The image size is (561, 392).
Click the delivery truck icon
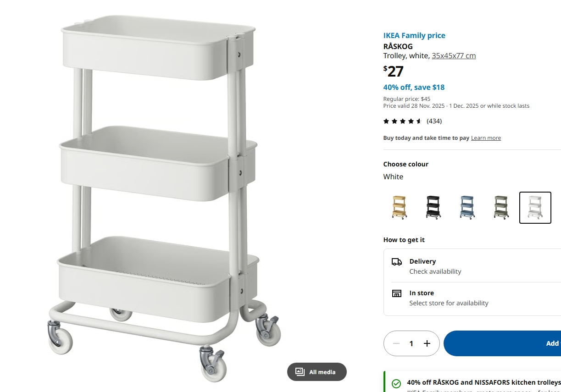click(x=396, y=262)
